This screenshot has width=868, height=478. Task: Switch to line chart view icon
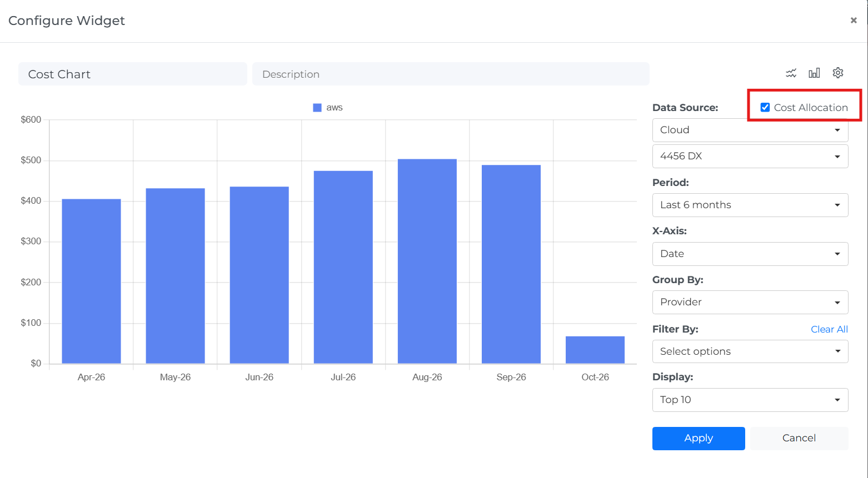[791, 73]
